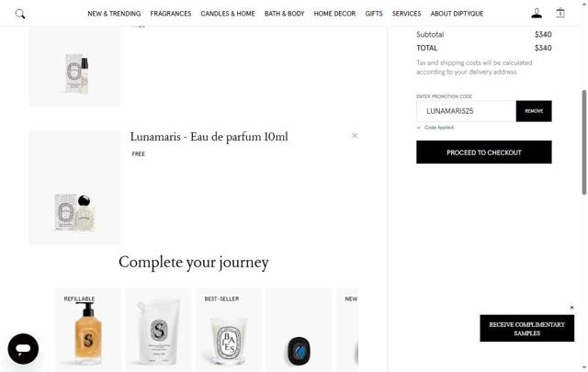Open the Fragrances menu

click(x=171, y=14)
